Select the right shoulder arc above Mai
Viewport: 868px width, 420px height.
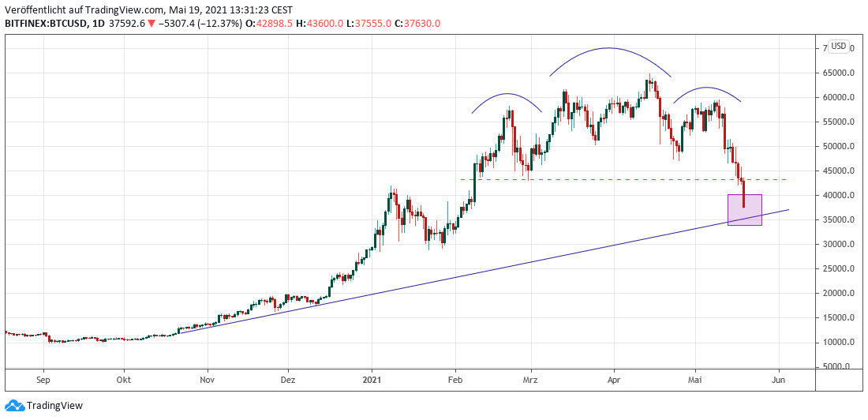[x=706, y=88]
